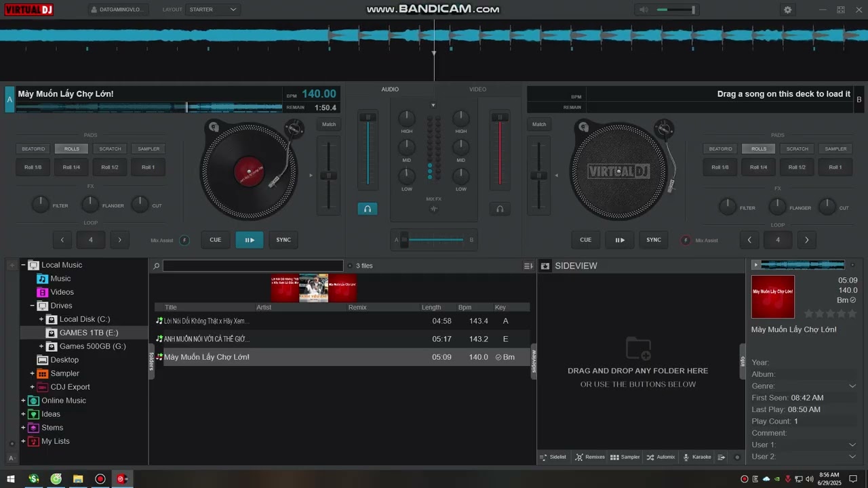Screen dimensions: 868x488
Task: Click the VirtualDJ logo
Action: coord(28,9)
